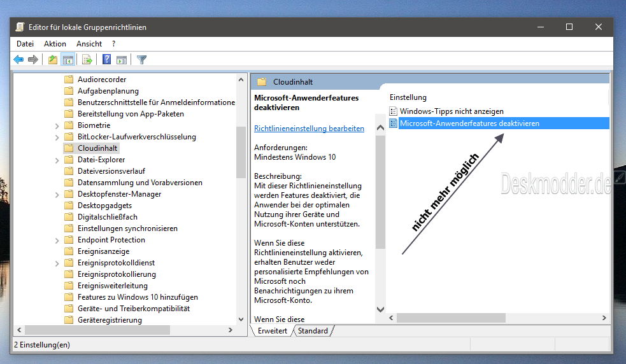Select Benutzerschnittstelle für Anmeldeinformationen folder

[x=156, y=102]
